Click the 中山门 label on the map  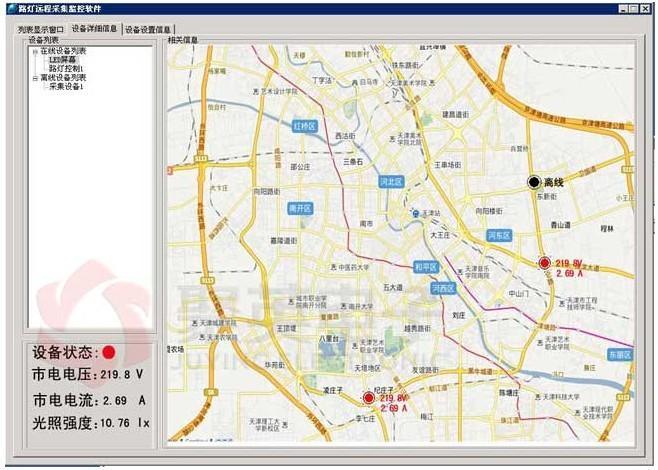(x=519, y=294)
